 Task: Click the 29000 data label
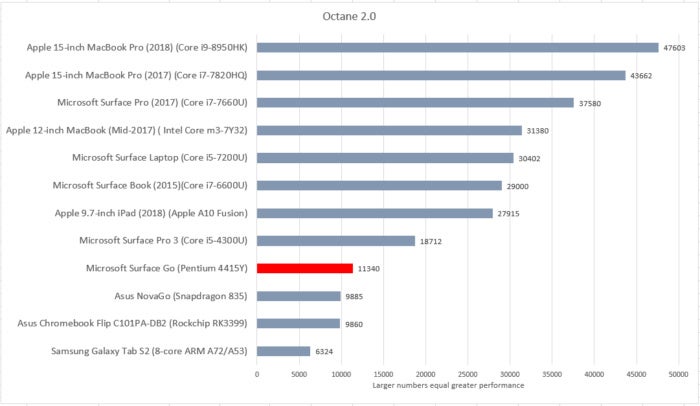click(517, 187)
